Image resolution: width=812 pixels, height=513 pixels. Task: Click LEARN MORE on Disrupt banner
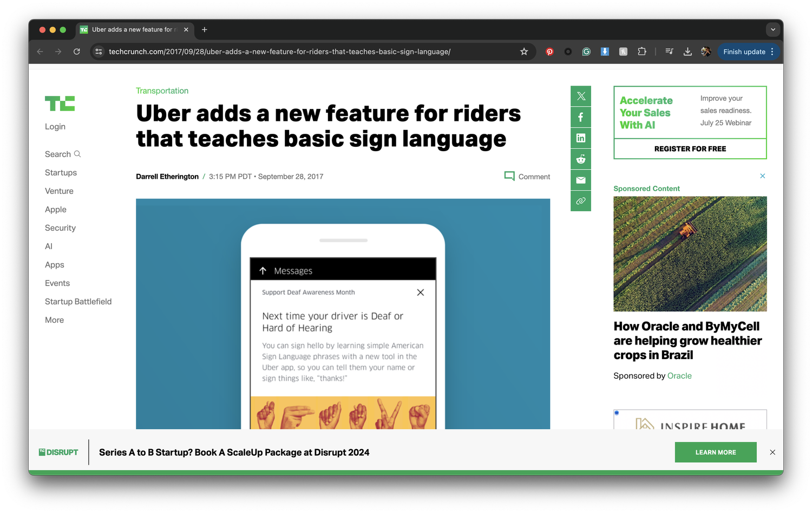[716, 452]
